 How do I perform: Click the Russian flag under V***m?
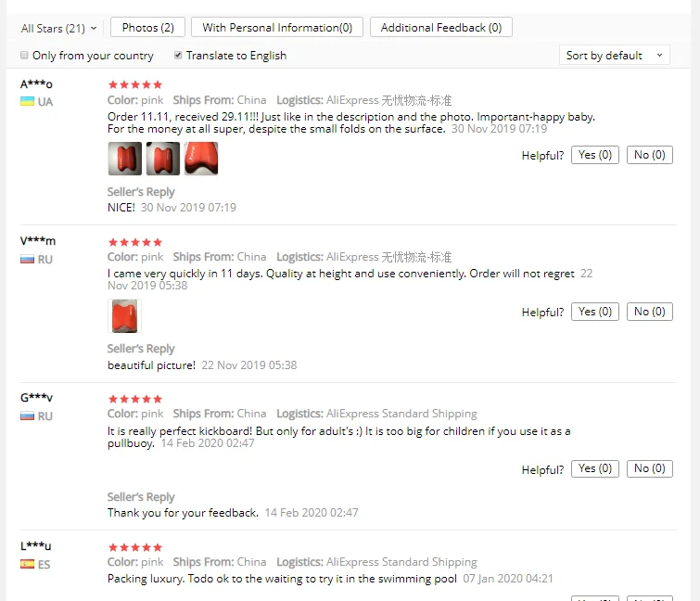tap(27, 260)
